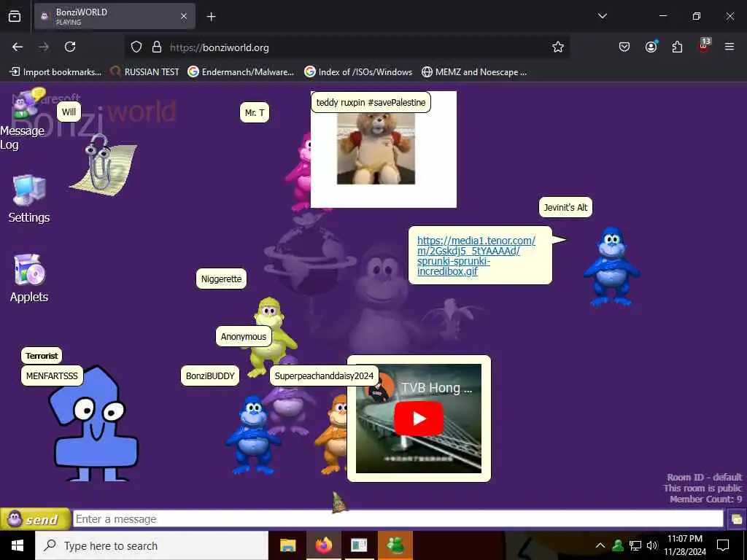This screenshot has width=747, height=560.
Task: Click the MENFARTSSS name tag
Action: (52, 376)
